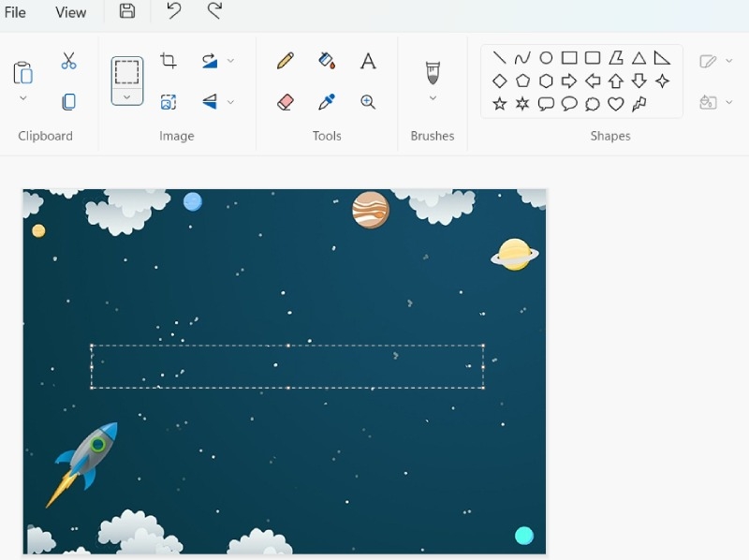The width and height of the screenshot is (749, 560).
Task: Select the rectangular selection tool
Action: (x=127, y=73)
